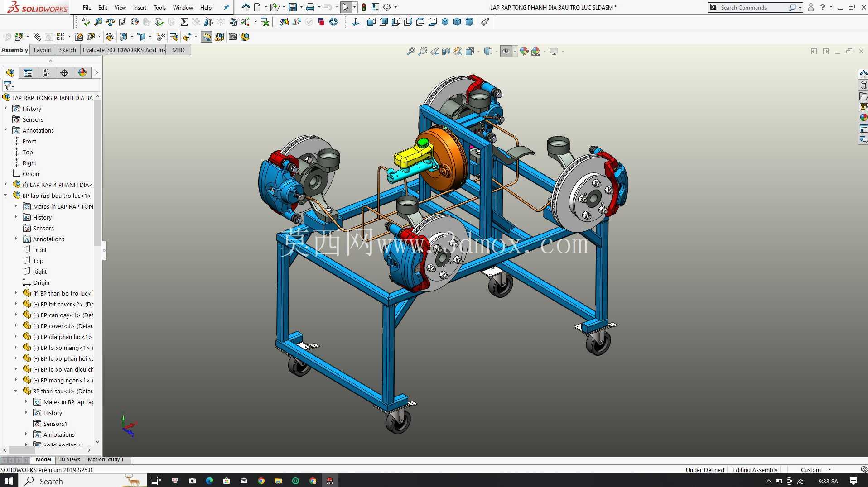Screen dimensions: 868x487
Task: Click the Print icon
Action: coord(310,7)
